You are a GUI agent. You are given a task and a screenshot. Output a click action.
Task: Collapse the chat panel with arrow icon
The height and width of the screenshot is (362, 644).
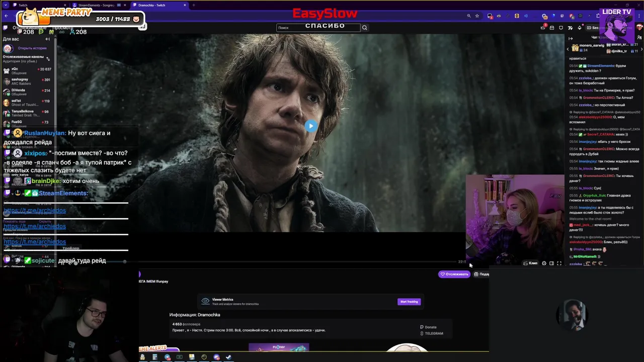pos(571,39)
